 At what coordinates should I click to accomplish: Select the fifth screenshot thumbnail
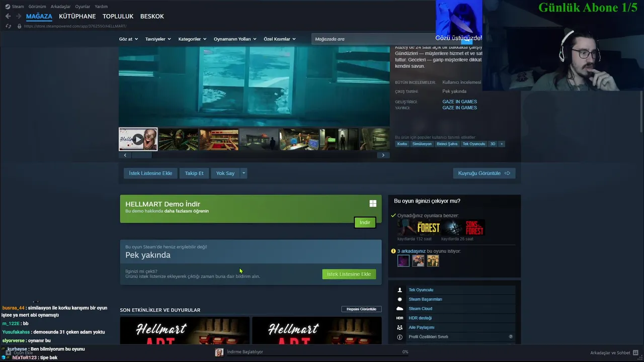pyautogui.click(x=299, y=139)
